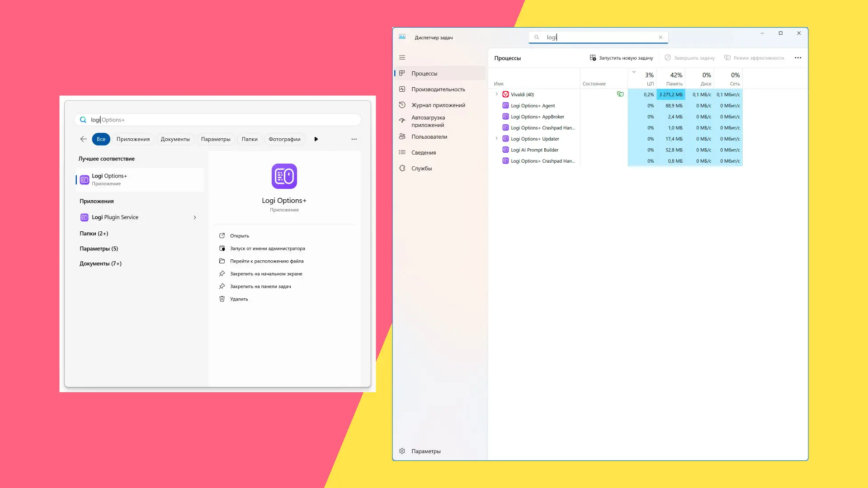This screenshot has height=488, width=868.
Task: Sort by the Состояние column header
Action: [x=604, y=78]
